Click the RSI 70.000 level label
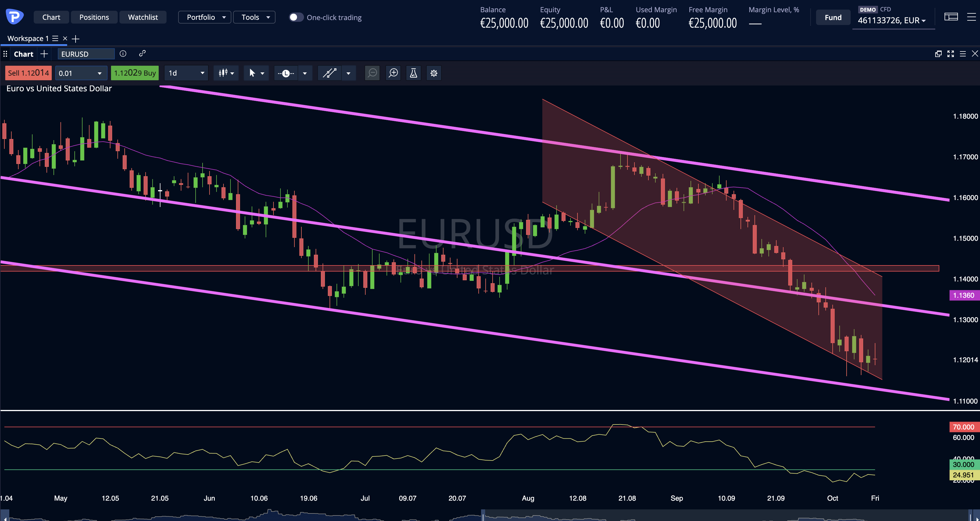 click(964, 427)
